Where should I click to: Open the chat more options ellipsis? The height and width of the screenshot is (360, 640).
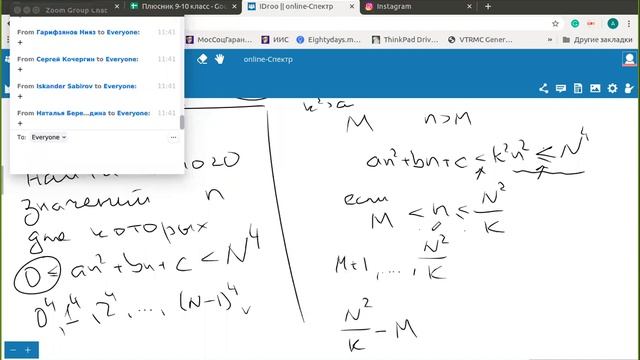tap(173, 138)
